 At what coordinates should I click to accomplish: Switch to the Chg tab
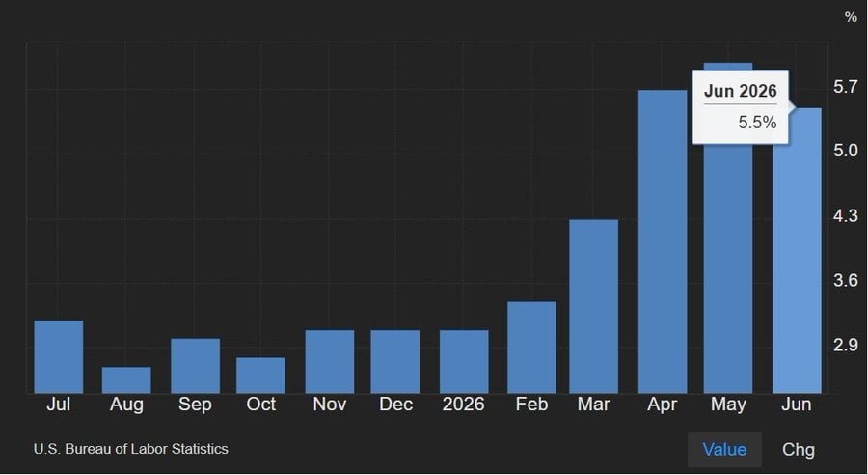pyautogui.click(x=799, y=450)
